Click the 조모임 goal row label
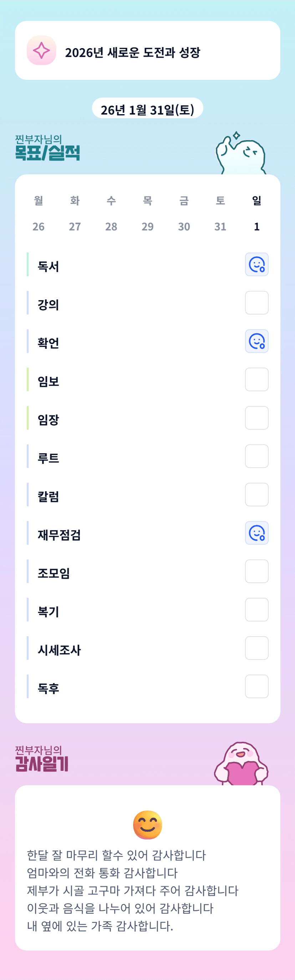The width and height of the screenshot is (295, 980). coord(54,573)
